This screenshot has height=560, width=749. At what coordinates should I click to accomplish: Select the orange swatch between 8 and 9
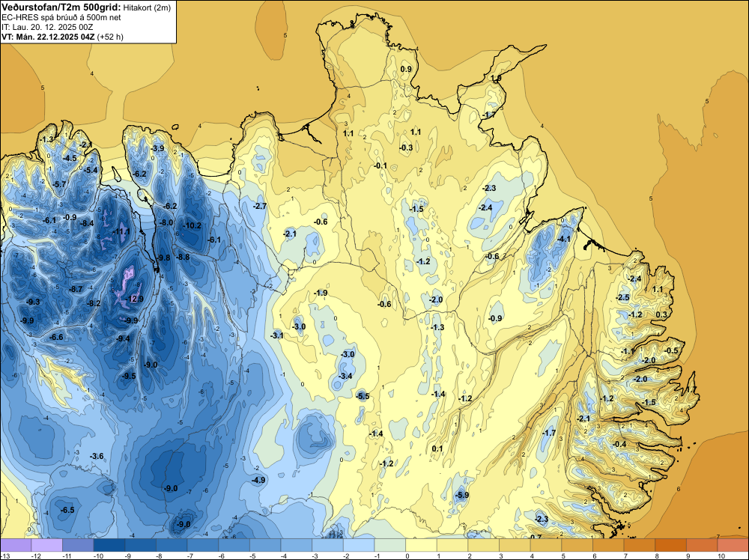(x=670, y=545)
